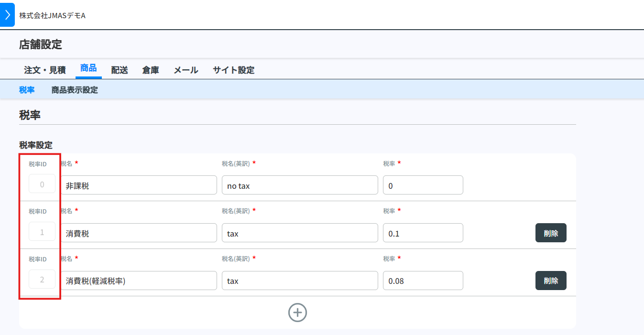Select the 税率 sub-tab
Image resolution: width=644 pixels, height=335 pixels.
point(27,90)
